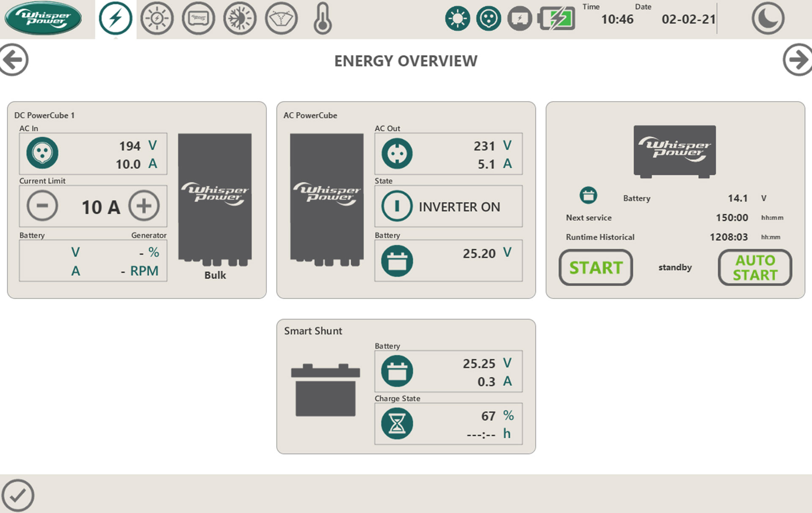Open the solar energy tab
Screen dimensions: 812x513
(157, 19)
